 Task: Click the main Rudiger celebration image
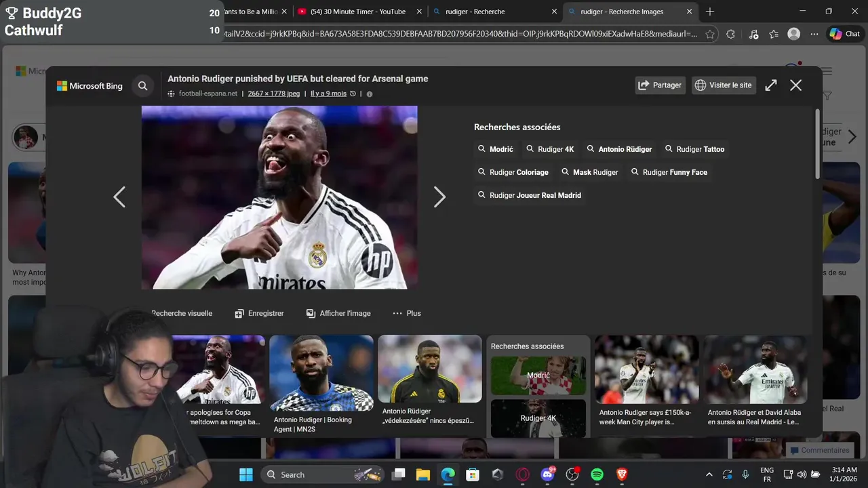pyautogui.click(x=279, y=197)
